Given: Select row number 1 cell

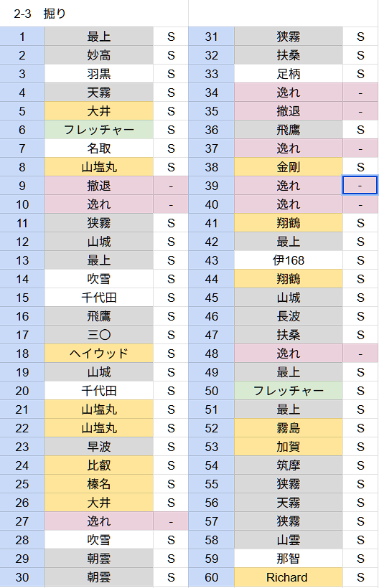Looking at the screenshot, I should (x=22, y=37).
